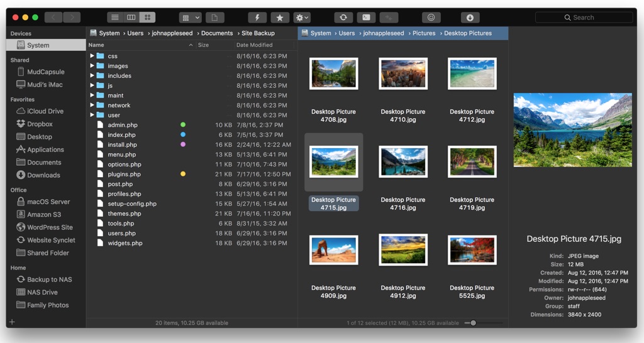
Task: Click the lightning bolt quick actions icon
Action: (257, 18)
